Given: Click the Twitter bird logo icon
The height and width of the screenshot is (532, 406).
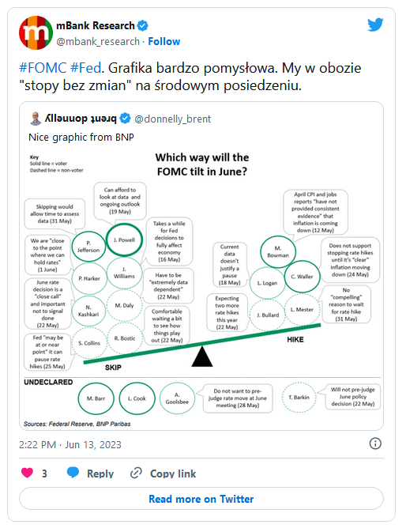Looking at the screenshot, I should tap(375, 25).
